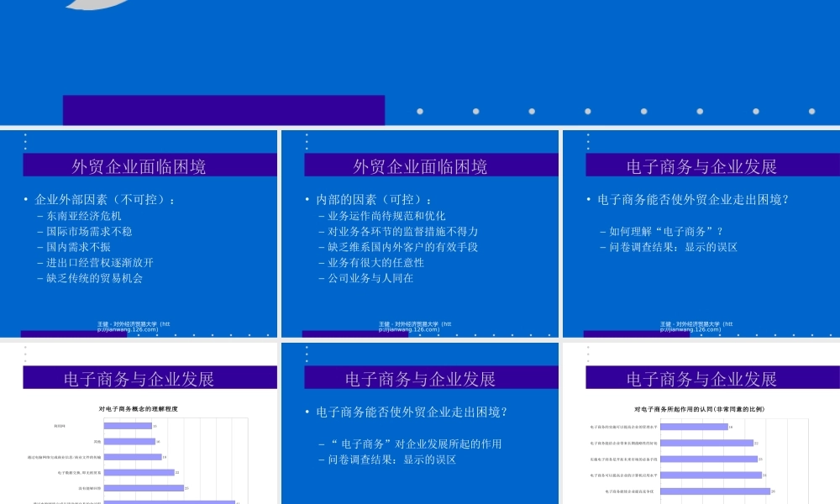
Task: Select the seventh navigation dot indicator
Action: [x=755, y=109]
